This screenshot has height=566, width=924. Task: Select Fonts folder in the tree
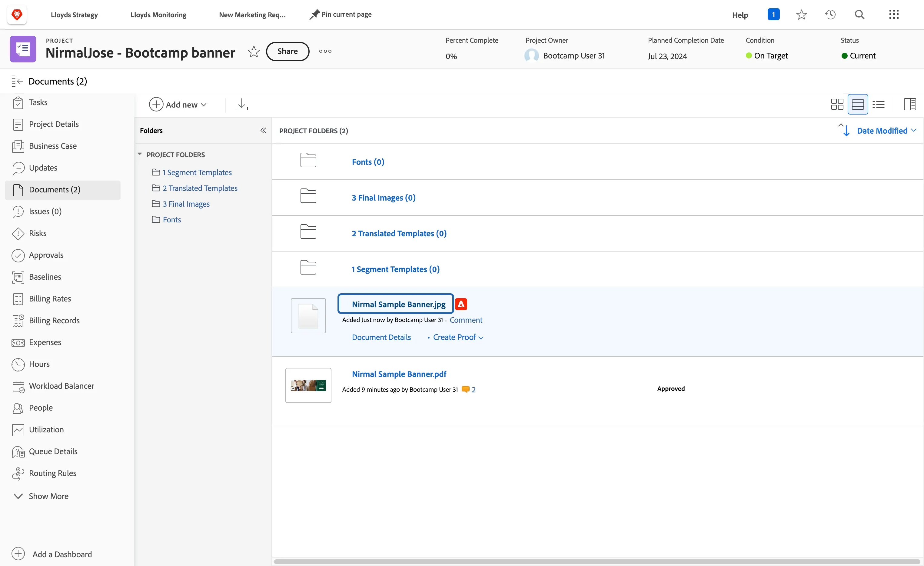click(x=172, y=219)
